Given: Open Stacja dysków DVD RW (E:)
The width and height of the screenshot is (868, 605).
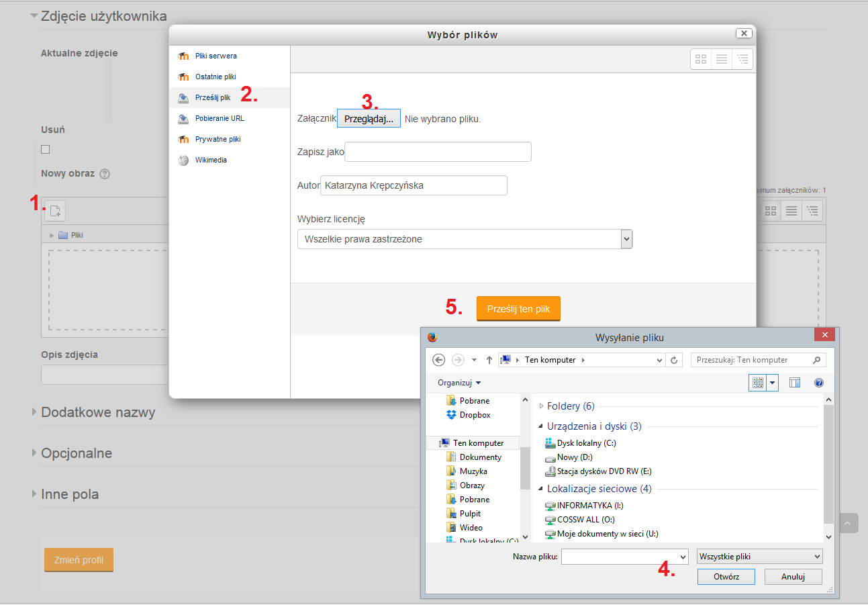Looking at the screenshot, I should 598,471.
